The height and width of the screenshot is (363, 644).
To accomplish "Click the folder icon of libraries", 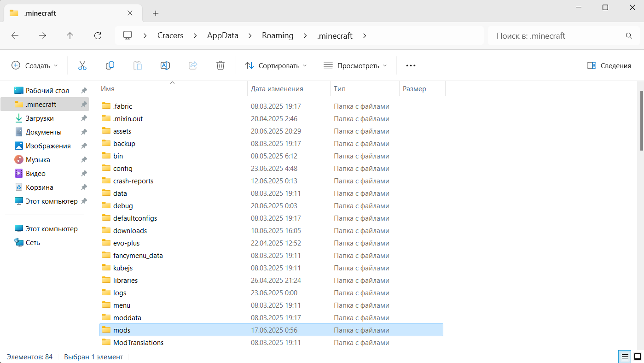I will [x=106, y=280].
